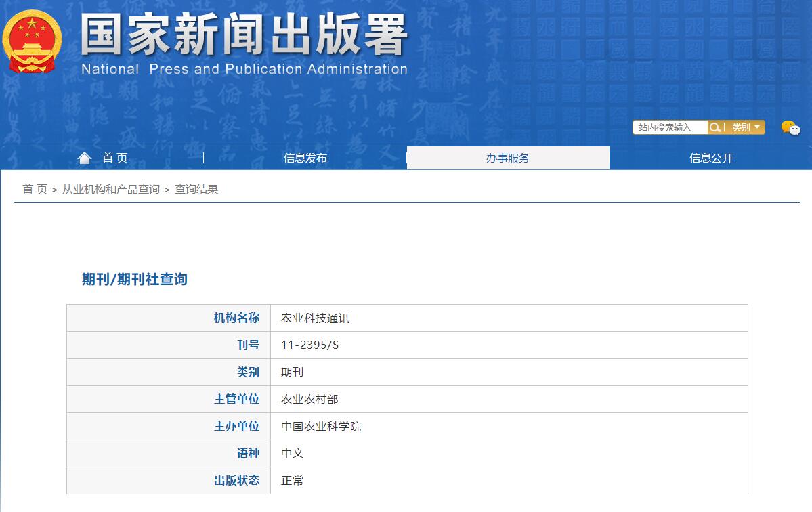Screen dimensions: 812x512
Task: Switch to the 信息发布 tab
Action: click(x=304, y=157)
